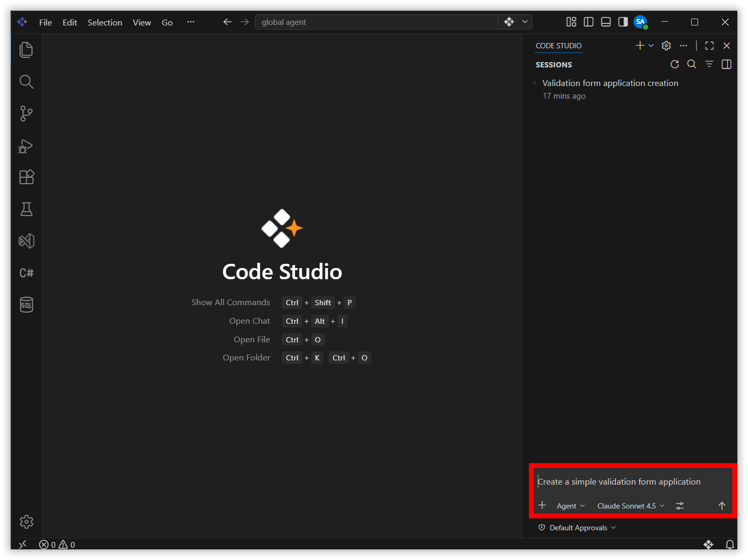Open the Code Studio panel settings gear
This screenshot has height=560, width=748.
666,46
